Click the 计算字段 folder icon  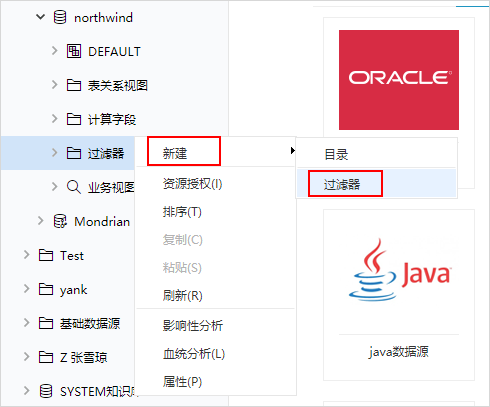(74, 119)
